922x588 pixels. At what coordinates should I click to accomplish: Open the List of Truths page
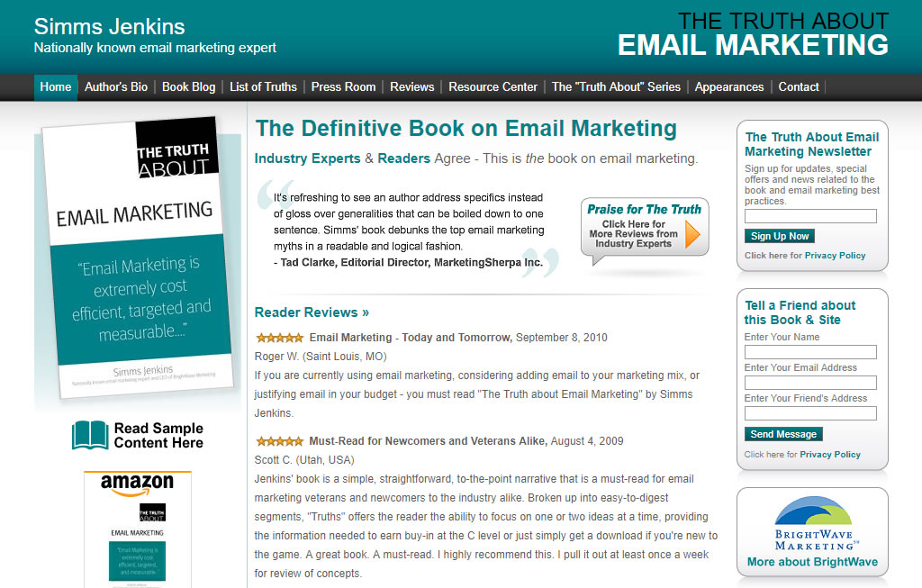coord(264,87)
